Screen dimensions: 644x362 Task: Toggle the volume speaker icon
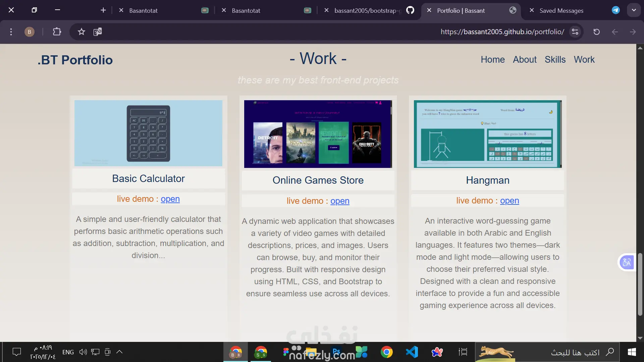(x=83, y=352)
